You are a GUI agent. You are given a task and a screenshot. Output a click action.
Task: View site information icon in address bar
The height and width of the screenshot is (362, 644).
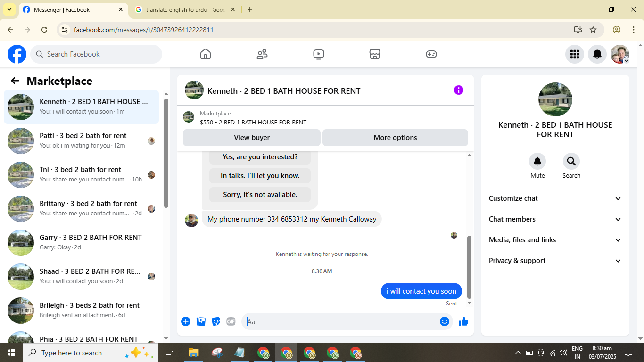(65, 30)
